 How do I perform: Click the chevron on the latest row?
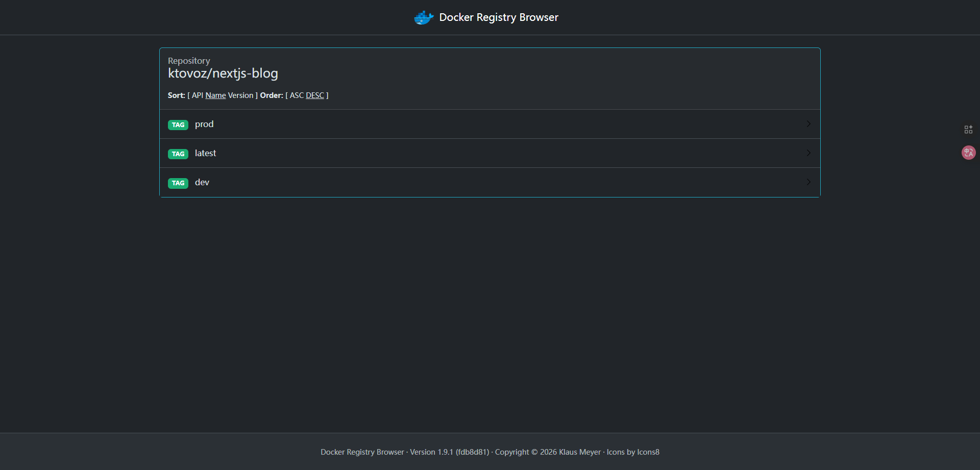pyautogui.click(x=808, y=153)
